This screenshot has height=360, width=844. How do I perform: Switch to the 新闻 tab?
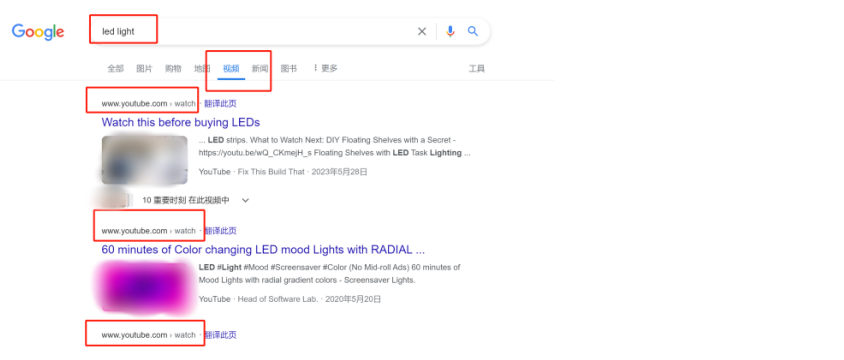click(260, 68)
